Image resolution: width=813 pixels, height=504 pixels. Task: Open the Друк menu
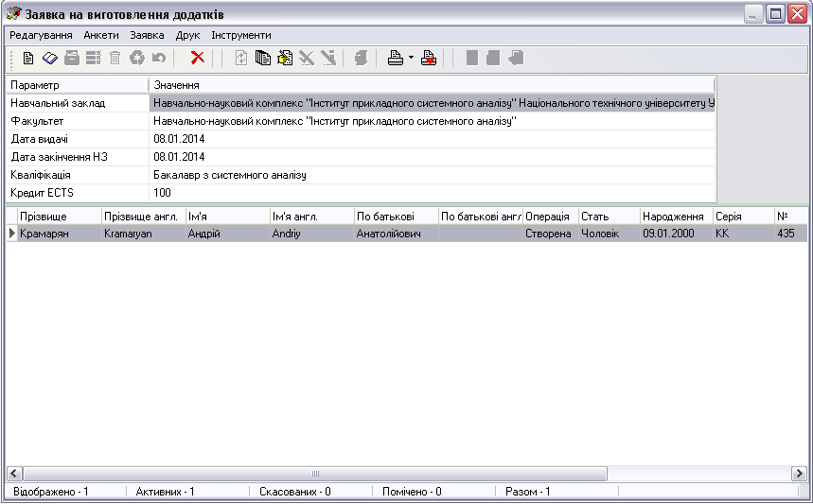click(x=187, y=35)
